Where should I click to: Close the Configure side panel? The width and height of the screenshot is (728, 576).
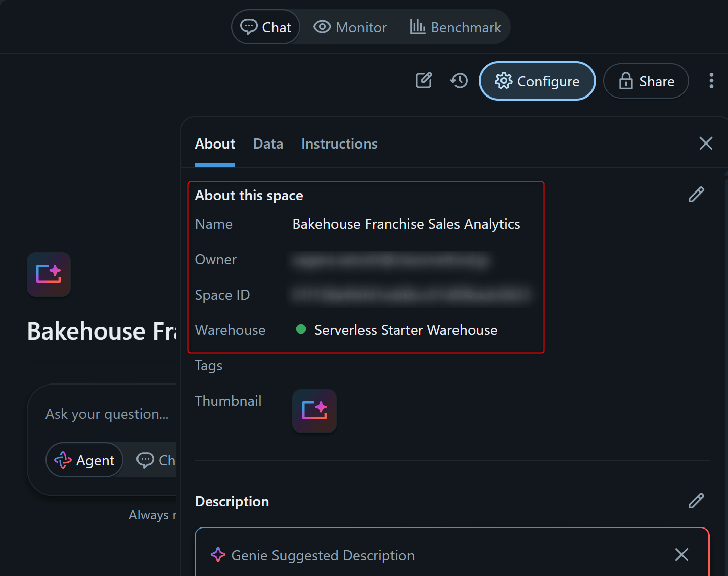click(706, 143)
